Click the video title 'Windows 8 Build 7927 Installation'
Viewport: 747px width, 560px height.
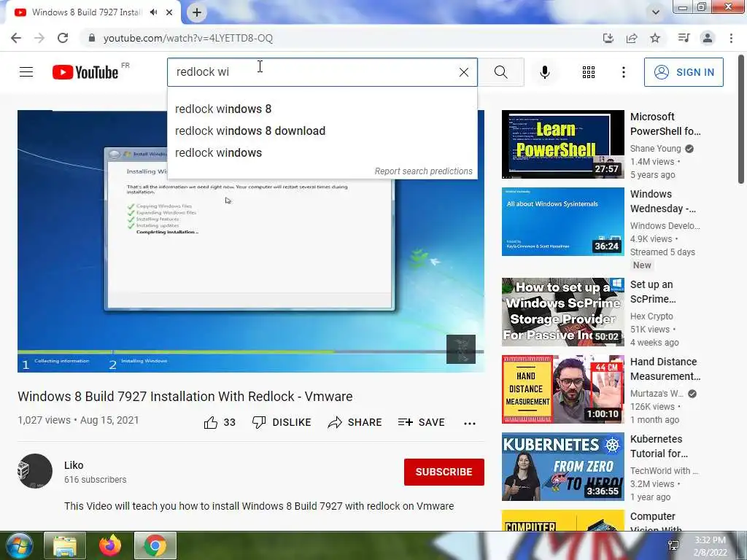pos(185,396)
